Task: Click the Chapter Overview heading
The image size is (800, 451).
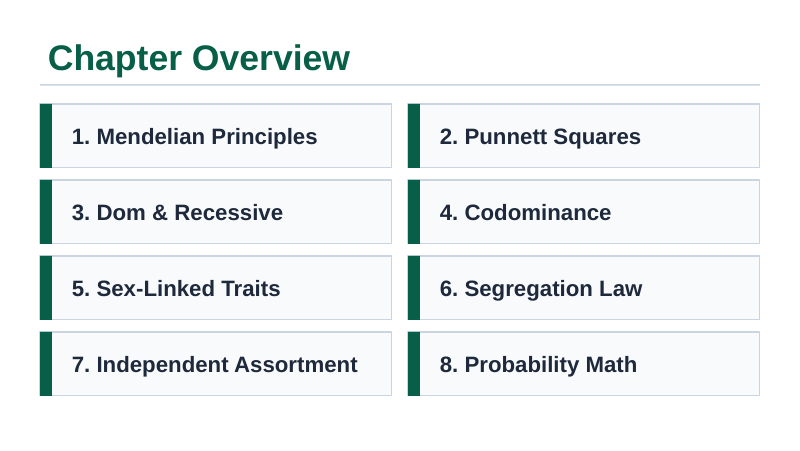Action: coord(199,58)
